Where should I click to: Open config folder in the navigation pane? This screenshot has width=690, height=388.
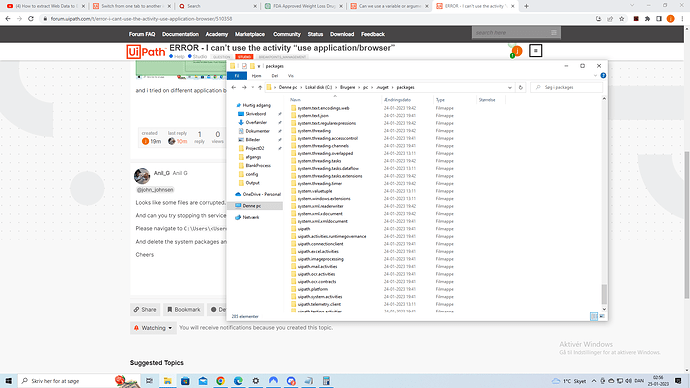point(251,174)
